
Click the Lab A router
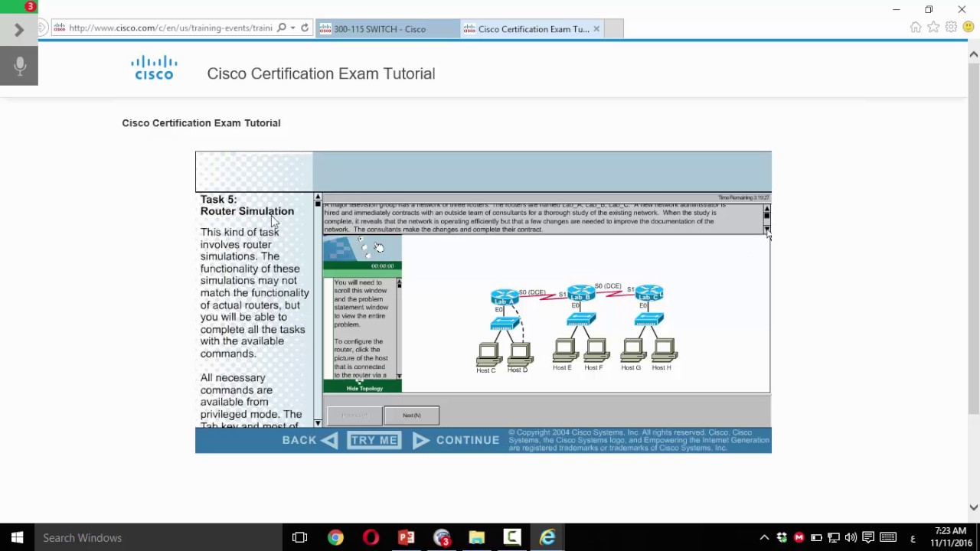tap(505, 298)
